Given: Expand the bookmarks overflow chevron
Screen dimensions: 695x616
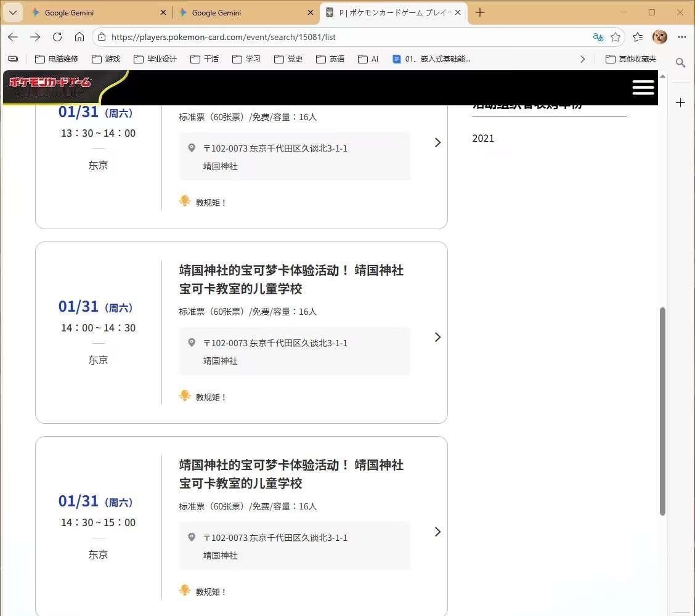Looking at the screenshot, I should pyautogui.click(x=582, y=59).
